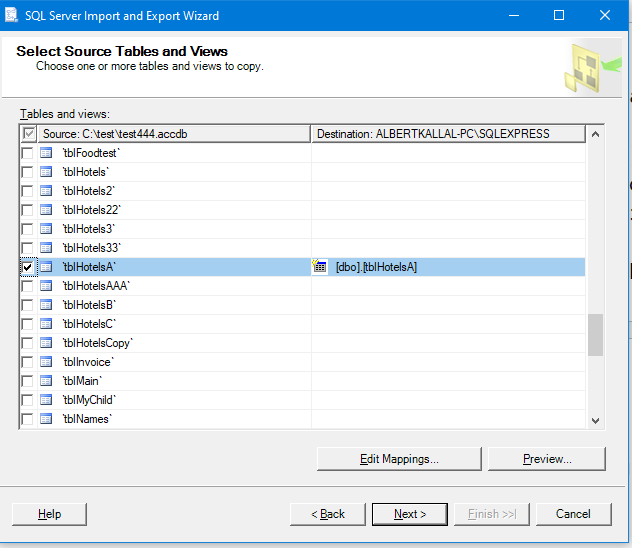Select the tblHotels3 row name
This screenshot has height=548, width=632.
(89, 229)
